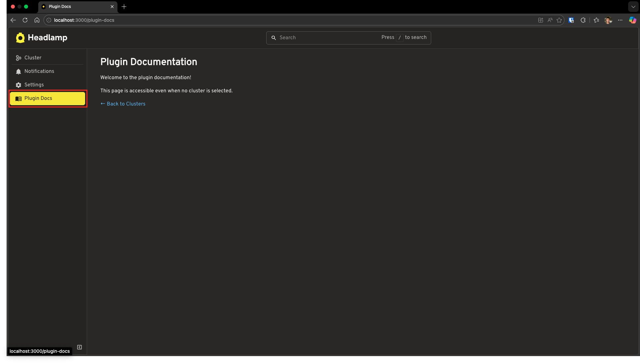Viewport: 640px width, 364px height.
Task: Collapse the sidebar with the arrow toggle
Action: click(79, 347)
